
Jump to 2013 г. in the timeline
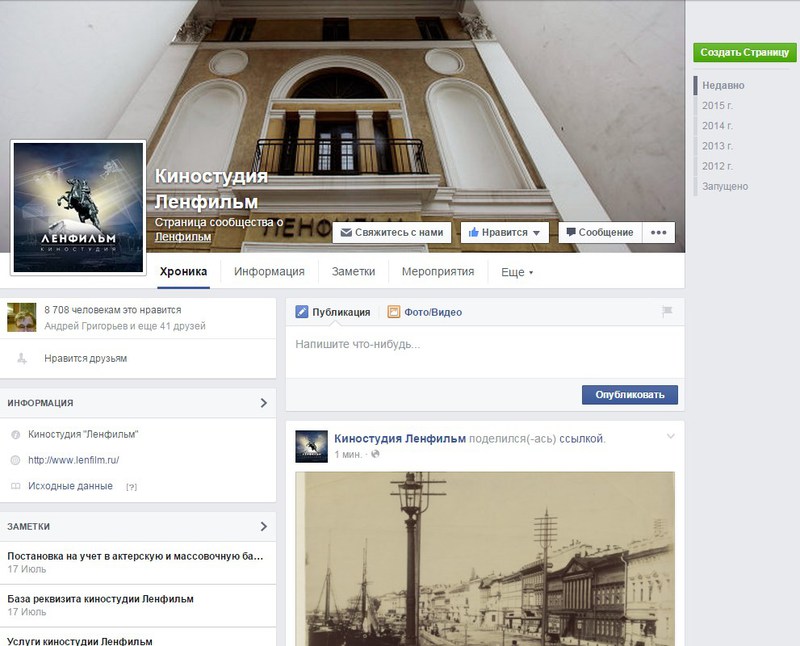pyautogui.click(x=717, y=146)
